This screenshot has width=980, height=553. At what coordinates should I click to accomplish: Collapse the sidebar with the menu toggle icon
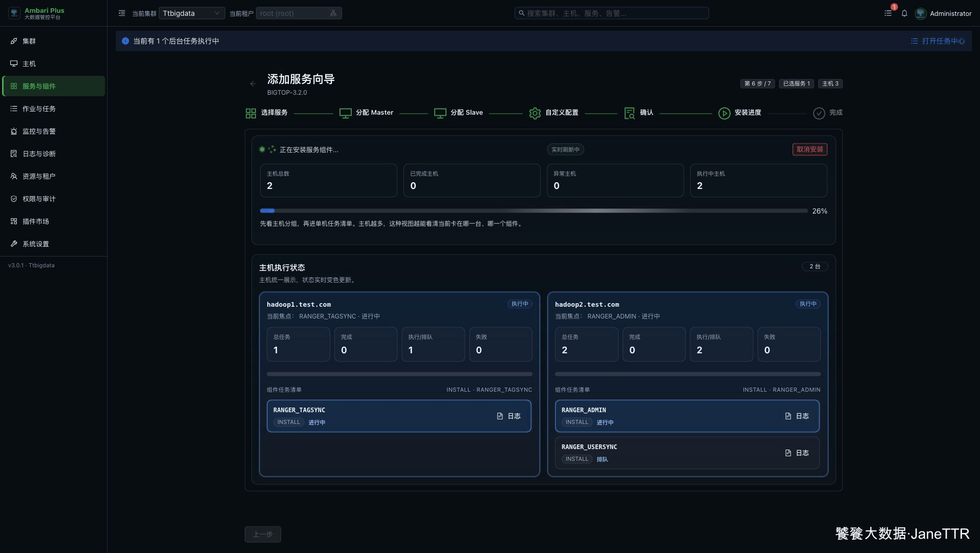[x=122, y=13]
